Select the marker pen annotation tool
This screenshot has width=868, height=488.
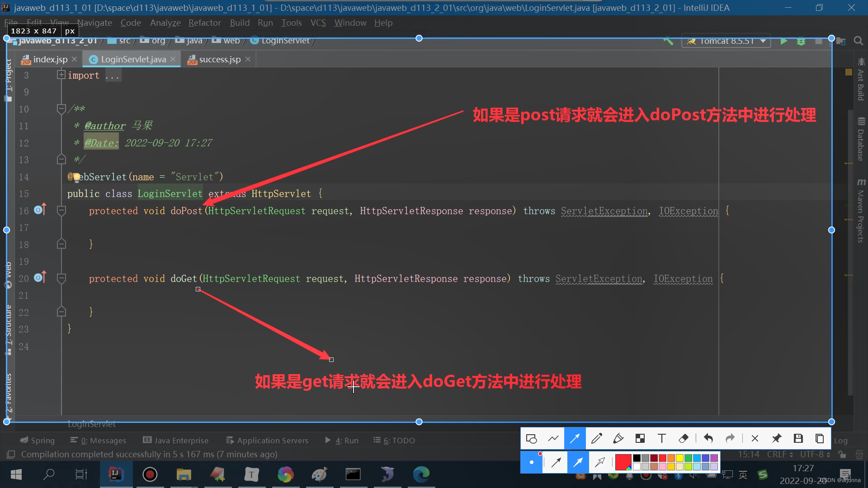tap(618, 438)
